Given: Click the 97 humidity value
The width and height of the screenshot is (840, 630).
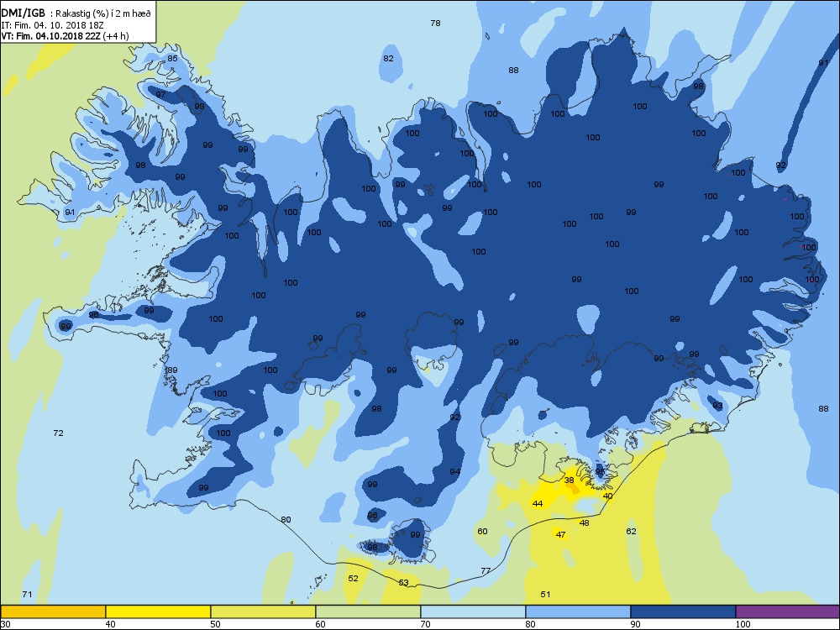Looking at the screenshot, I should [x=160, y=94].
